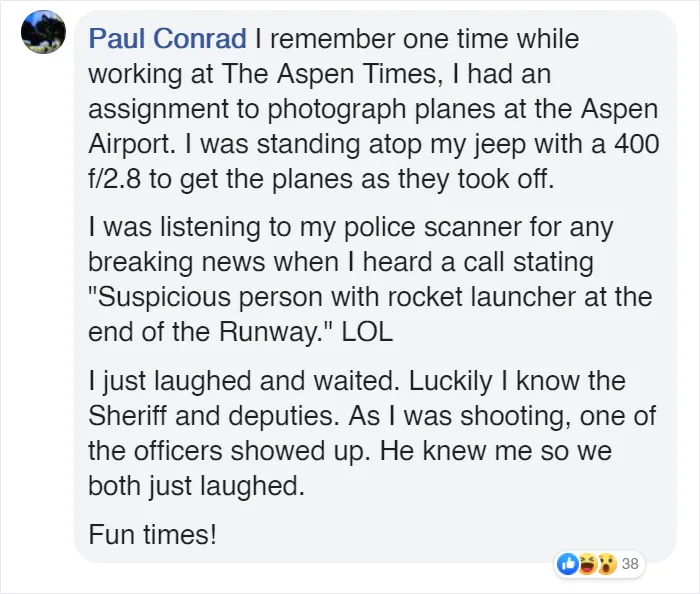
Task: Click the word "LOL" after the quote
Action: pos(367,332)
